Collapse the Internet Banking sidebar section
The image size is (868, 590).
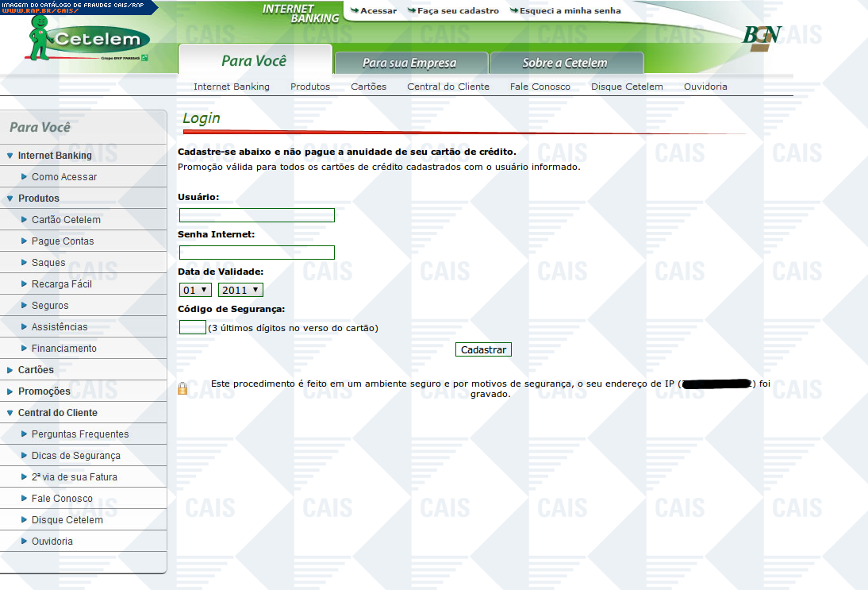(x=10, y=156)
